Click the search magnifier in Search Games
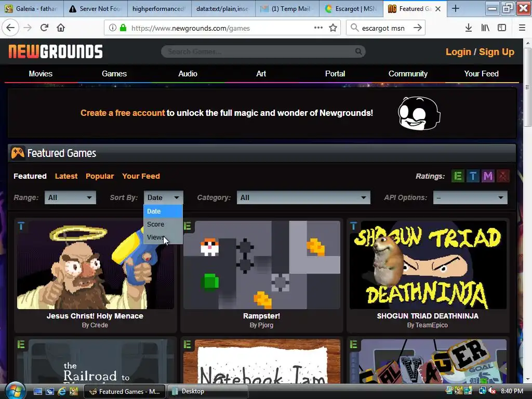 point(358,51)
